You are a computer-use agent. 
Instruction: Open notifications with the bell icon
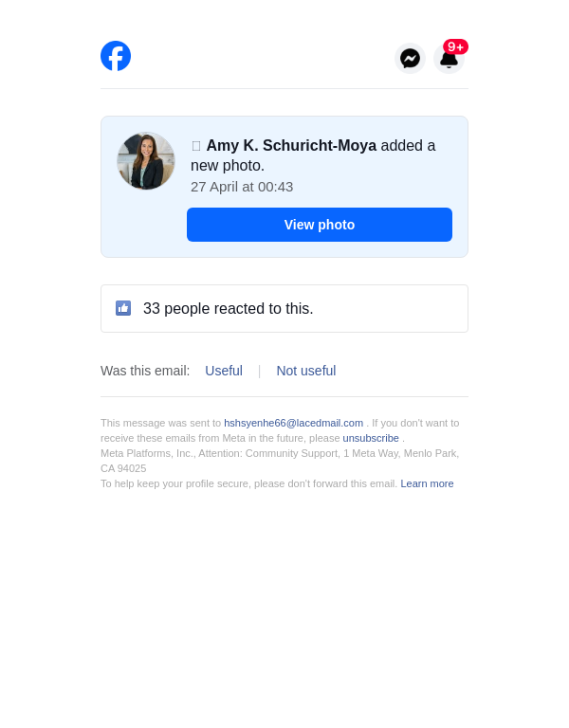[449, 60]
